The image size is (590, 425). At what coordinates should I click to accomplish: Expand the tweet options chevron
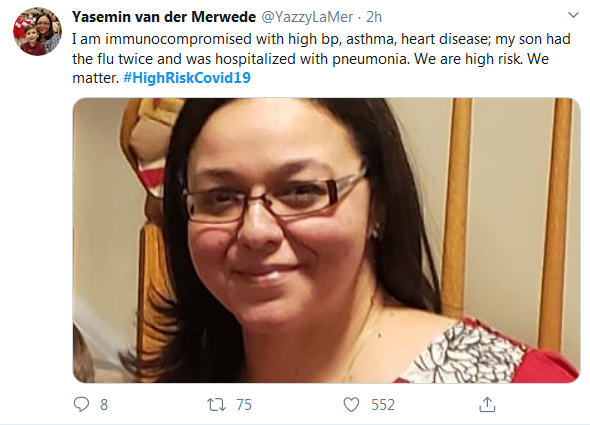573,15
